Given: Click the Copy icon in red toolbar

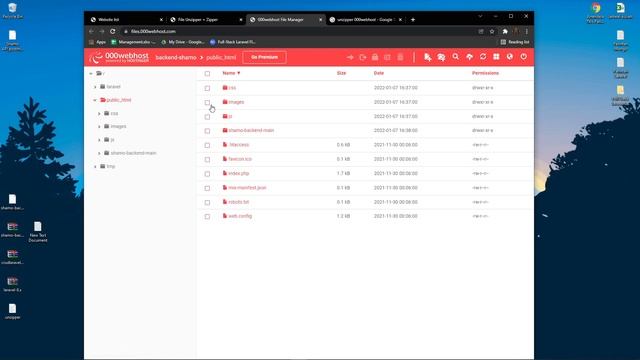Looking at the screenshot, I should tap(362, 57).
